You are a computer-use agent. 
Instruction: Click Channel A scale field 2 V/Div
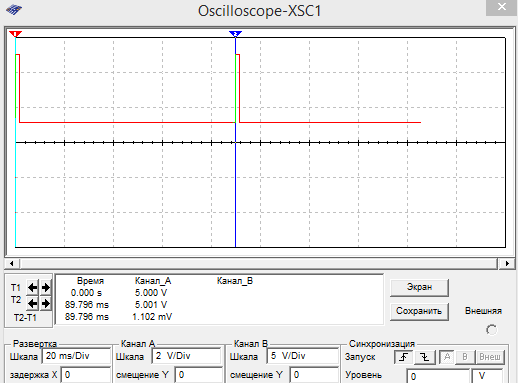187,356
